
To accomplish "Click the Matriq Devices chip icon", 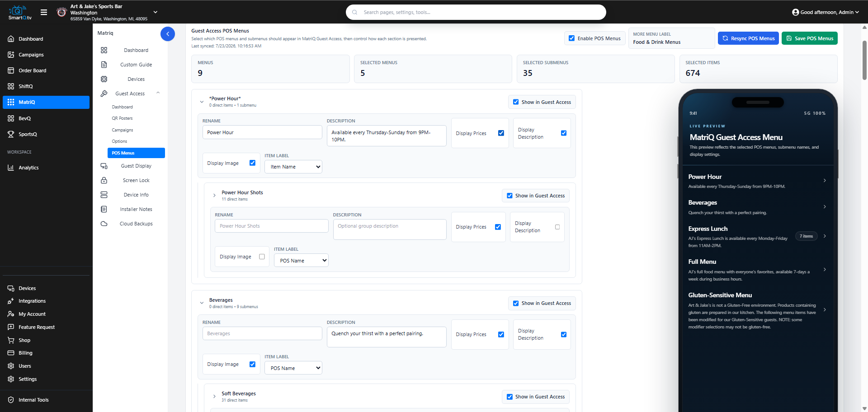I will [104, 79].
